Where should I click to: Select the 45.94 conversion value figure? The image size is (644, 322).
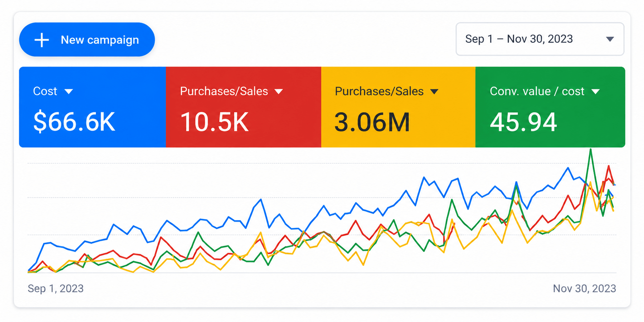(x=523, y=122)
